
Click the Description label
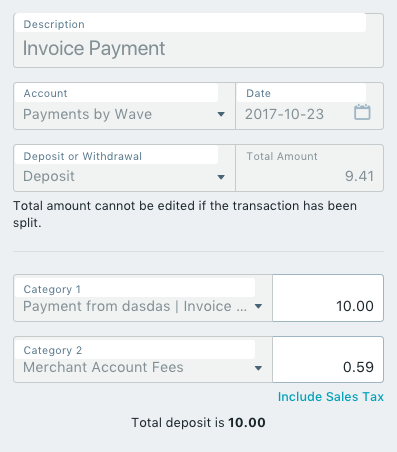[54, 24]
